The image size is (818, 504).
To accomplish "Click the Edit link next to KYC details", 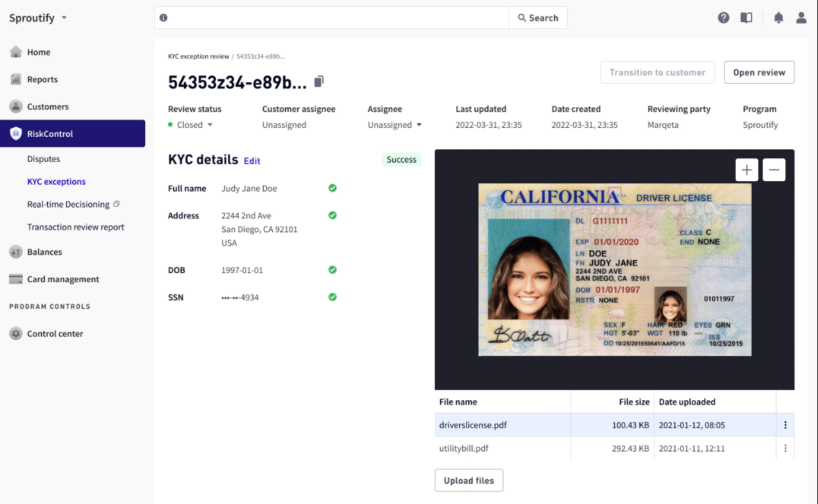I will pyautogui.click(x=252, y=161).
